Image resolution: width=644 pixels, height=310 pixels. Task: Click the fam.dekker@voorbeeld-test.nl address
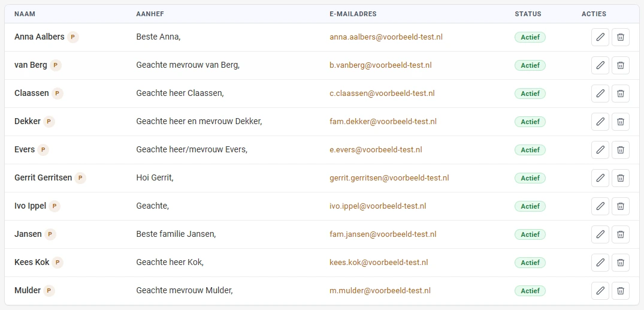click(x=383, y=122)
